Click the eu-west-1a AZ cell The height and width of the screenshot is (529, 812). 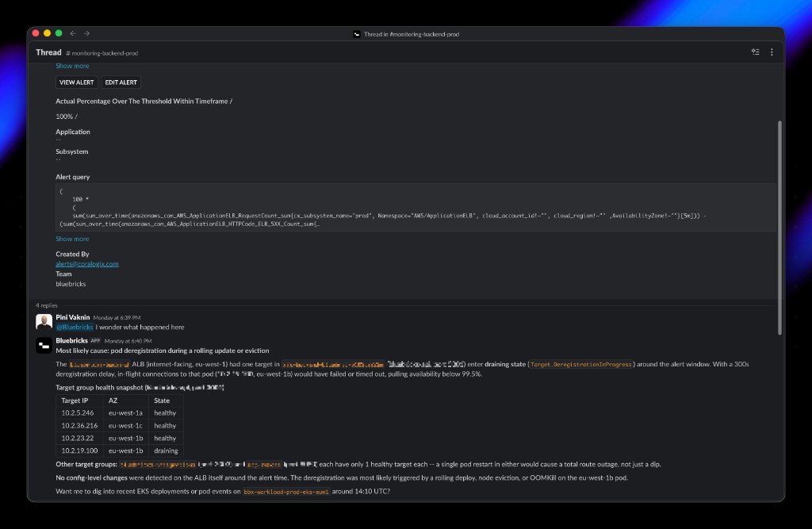pos(125,413)
